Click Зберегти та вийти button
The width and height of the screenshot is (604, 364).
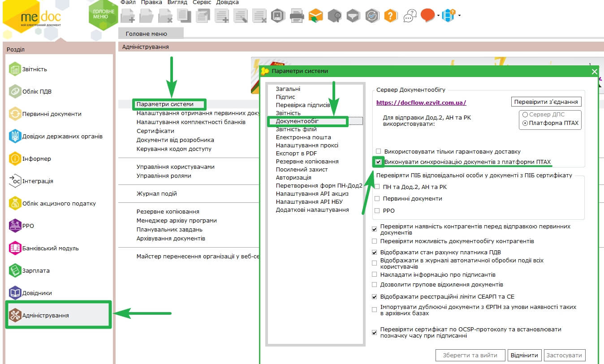tap(470, 355)
